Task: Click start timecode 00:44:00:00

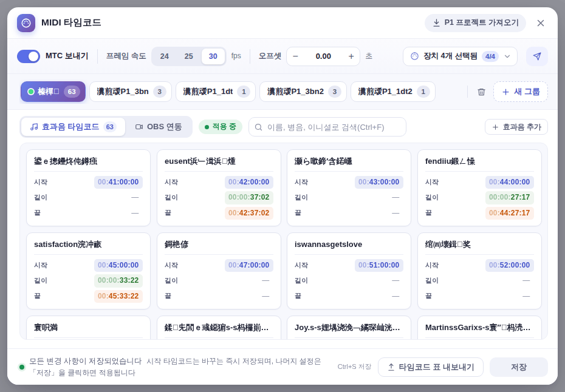Action: pos(510,182)
